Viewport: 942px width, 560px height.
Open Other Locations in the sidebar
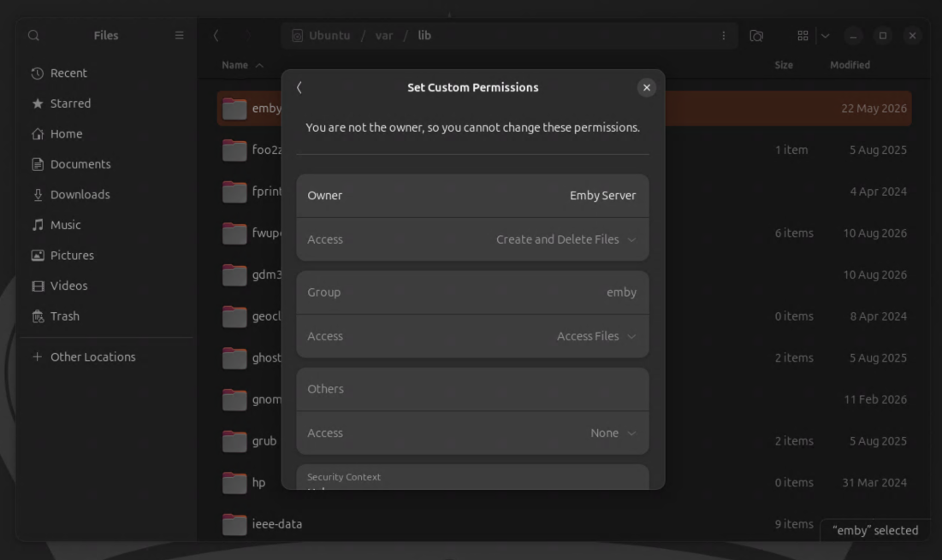pyautogui.click(x=106, y=357)
